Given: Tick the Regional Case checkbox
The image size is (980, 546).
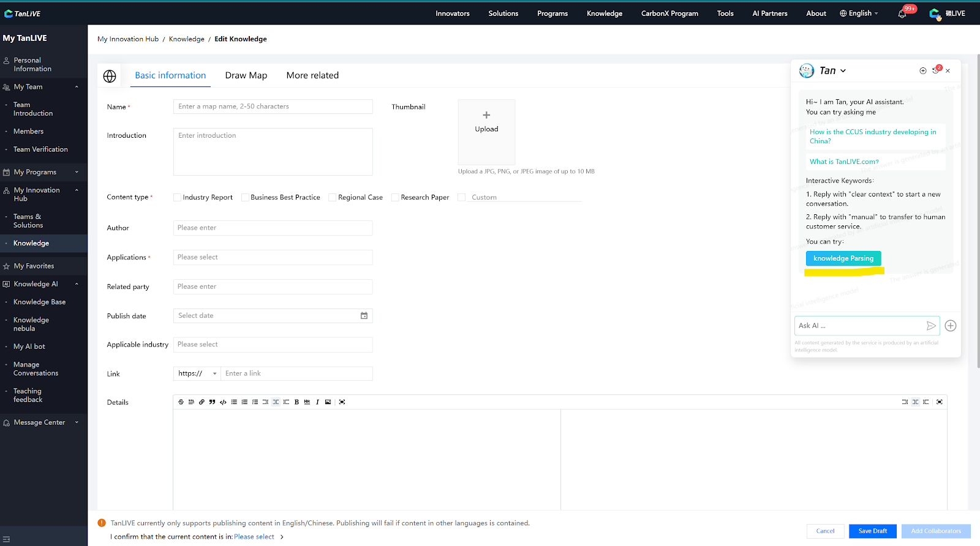Looking at the screenshot, I should (x=333, y=198).
